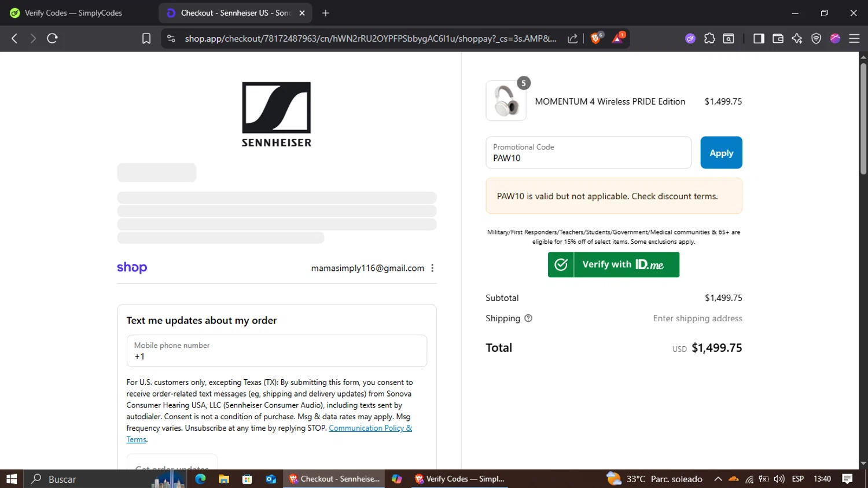
Task: Open Wi-Fi network settings tray icon
Action: coord(749,479)
